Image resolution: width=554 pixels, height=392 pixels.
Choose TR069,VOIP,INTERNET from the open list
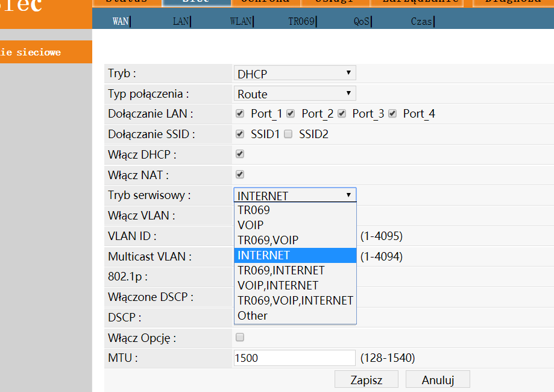click(x=295, y=300)
